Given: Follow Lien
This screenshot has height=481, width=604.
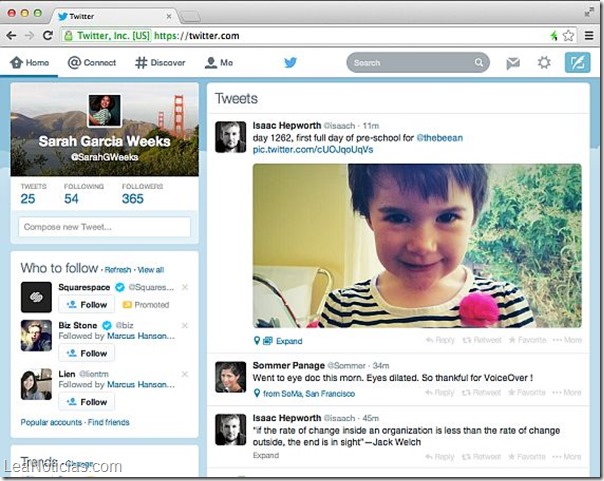Looking at the screenshot, I should point(87,402).
